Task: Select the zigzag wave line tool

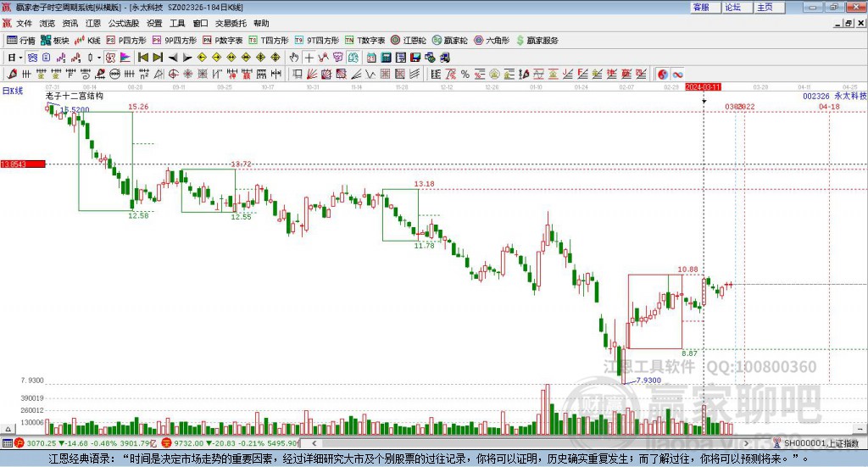Action: 370,74
